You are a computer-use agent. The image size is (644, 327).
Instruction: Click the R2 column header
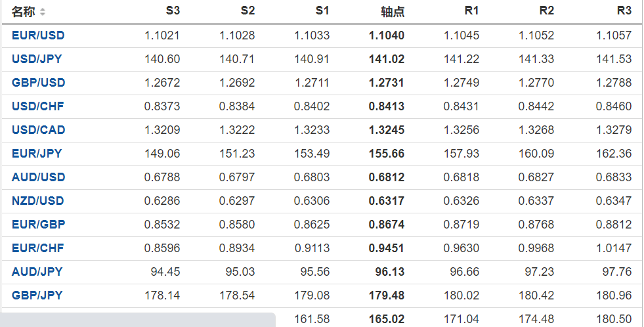click(x=546, y=11)
